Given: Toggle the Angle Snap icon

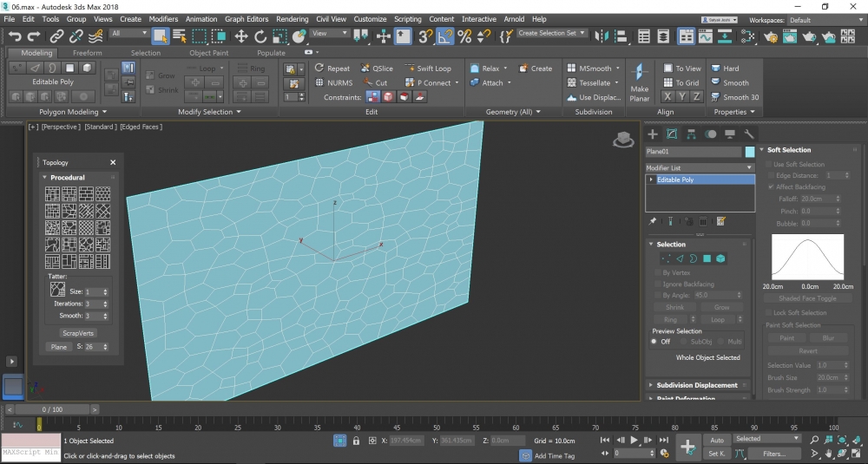Looking at the screenshot, I should 445,36.
